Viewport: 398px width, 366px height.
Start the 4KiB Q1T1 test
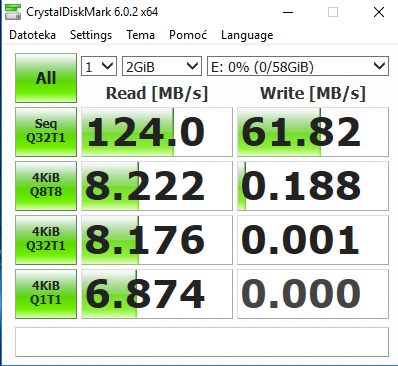click(x=46, y=294)
